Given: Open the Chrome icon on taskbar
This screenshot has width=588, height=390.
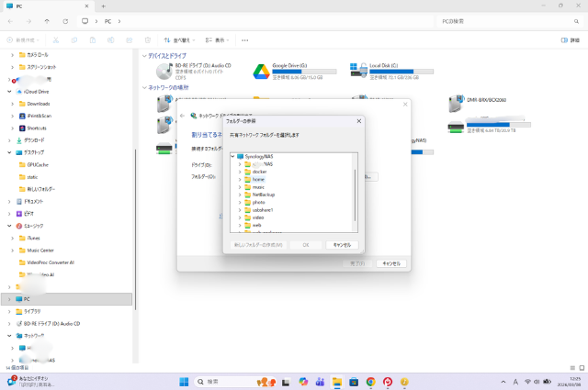Looking at the screenshot, I should (370, 381).
